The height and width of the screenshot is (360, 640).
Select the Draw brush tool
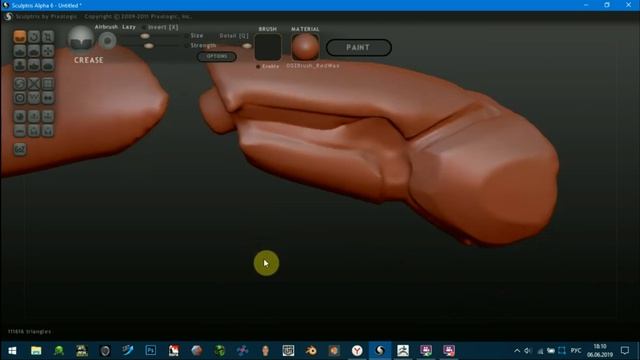pos(20,51)
